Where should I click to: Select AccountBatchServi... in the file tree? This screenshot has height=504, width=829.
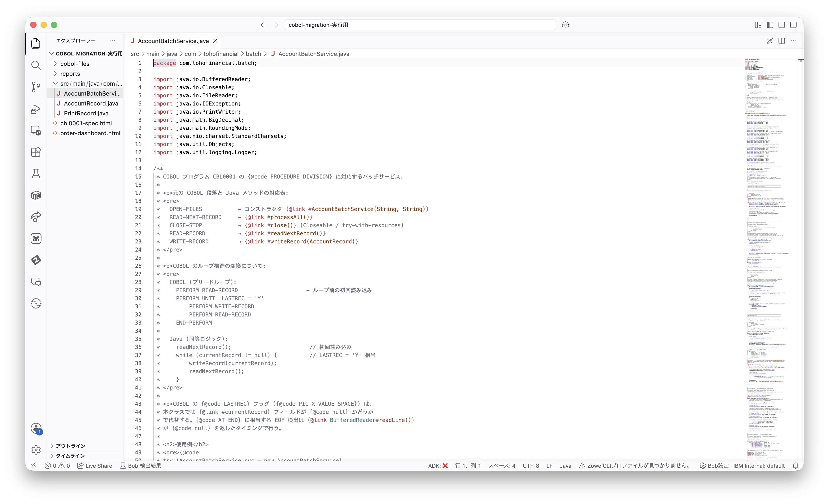click(85, 94)
